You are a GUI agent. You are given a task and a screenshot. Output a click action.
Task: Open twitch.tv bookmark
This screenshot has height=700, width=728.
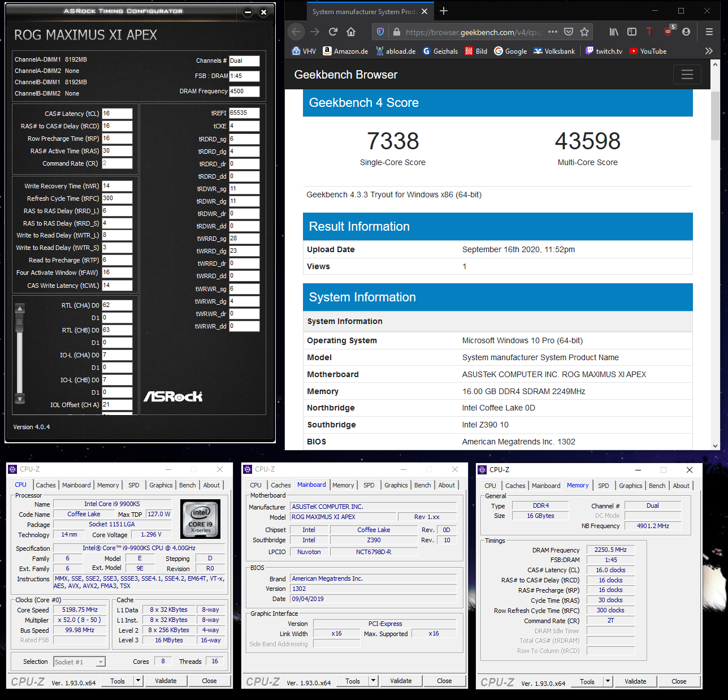coord(604,51)
